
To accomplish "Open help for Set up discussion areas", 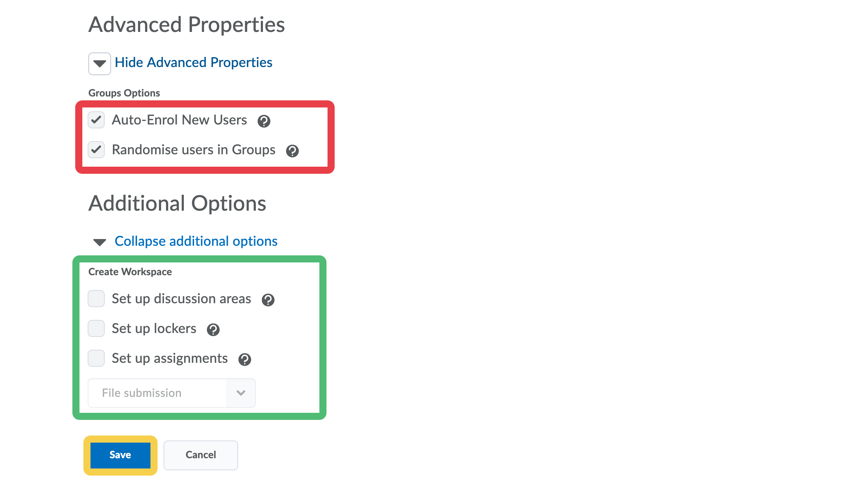I will pos(268,300).
